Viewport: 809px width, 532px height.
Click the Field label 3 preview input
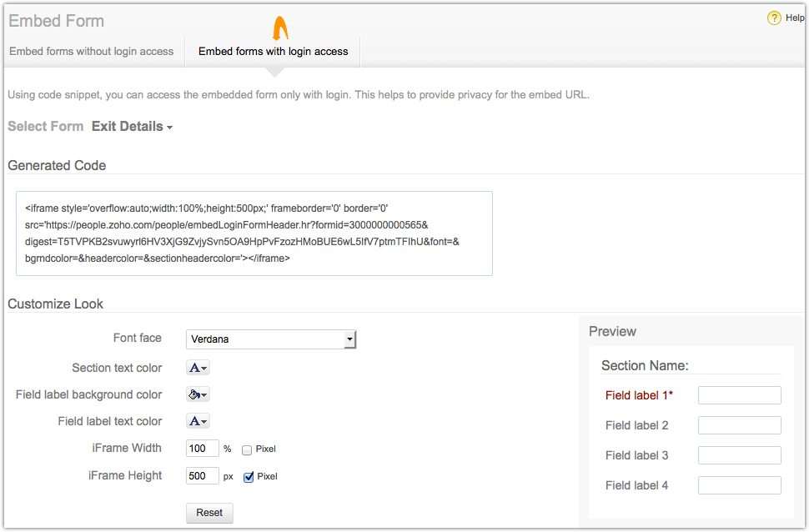739,455
